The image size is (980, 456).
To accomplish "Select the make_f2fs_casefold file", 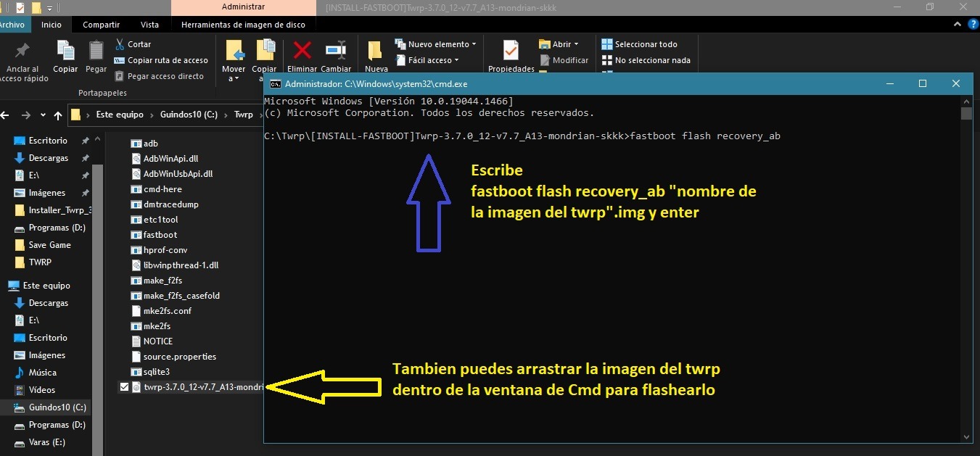I will pyautogui.click(x=176, y=296).
